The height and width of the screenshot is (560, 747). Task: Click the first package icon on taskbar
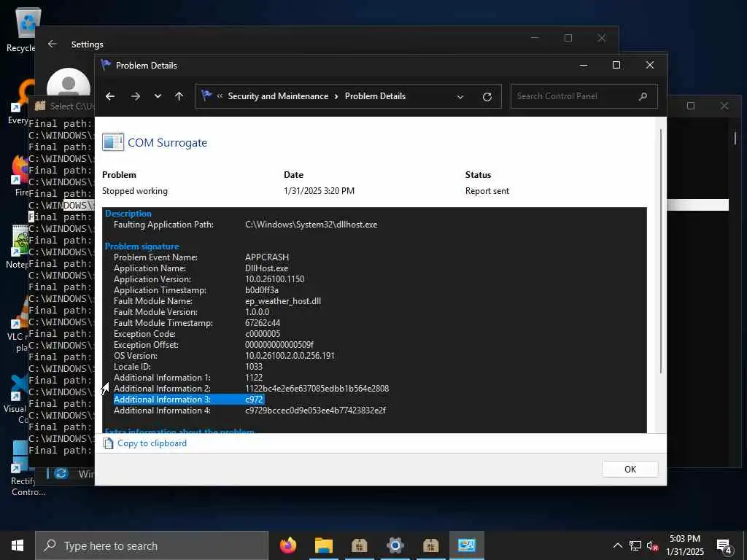tap(359, 545)
